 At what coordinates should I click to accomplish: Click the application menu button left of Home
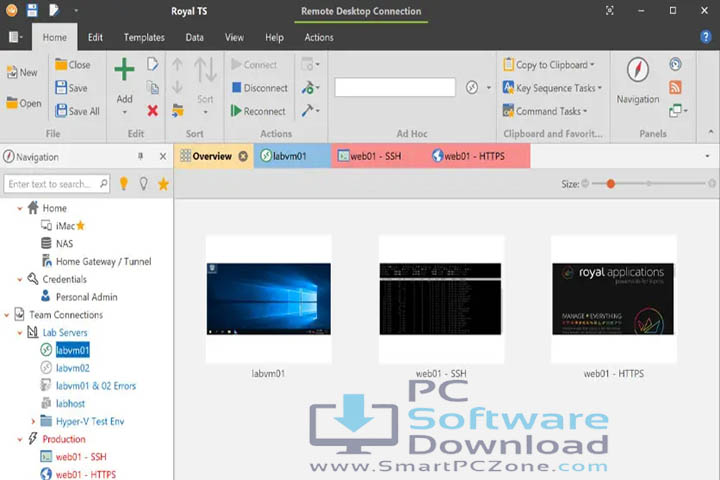[x=15, y=37]
